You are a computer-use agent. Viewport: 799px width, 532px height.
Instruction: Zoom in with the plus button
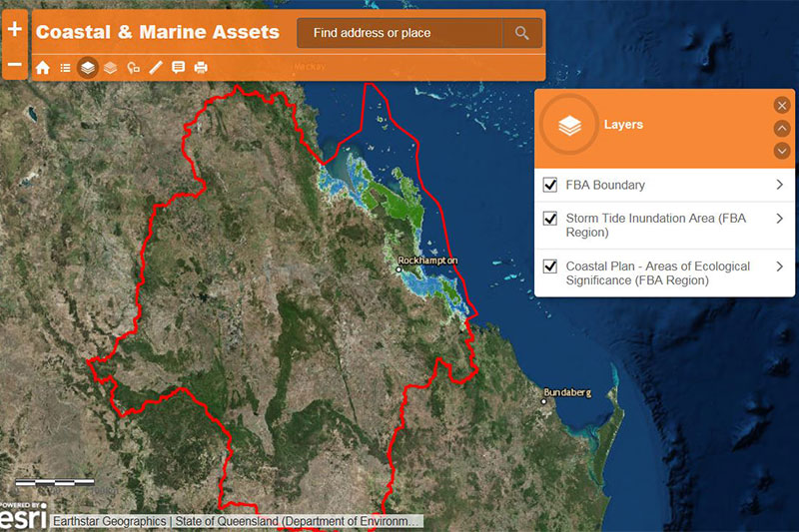[x=14, y=30]
